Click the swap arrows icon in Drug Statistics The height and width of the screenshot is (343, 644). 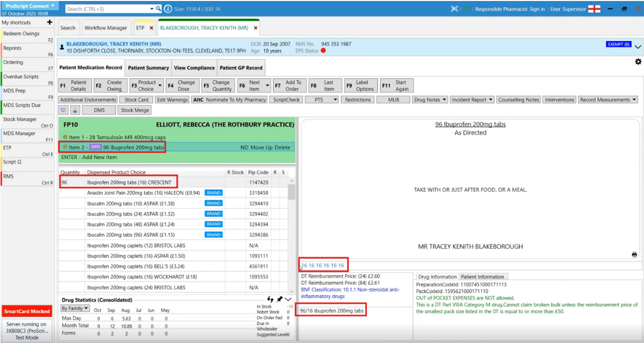coord(271,299)
